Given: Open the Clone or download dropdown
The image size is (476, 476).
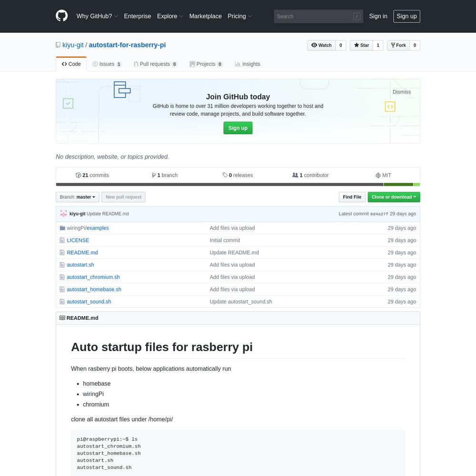Looking at the screenshot, I should pyautogui.click(x=394, y=197).
